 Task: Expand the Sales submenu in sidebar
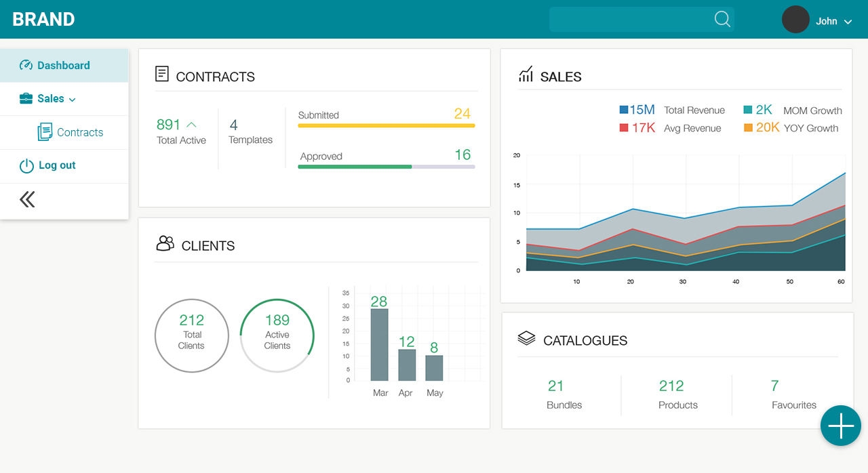point(51,99)
